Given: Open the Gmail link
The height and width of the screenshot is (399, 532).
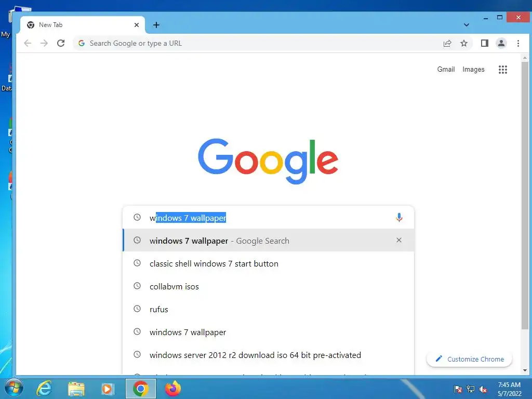Looking at the screenshot, I should [x=446, y=69].
